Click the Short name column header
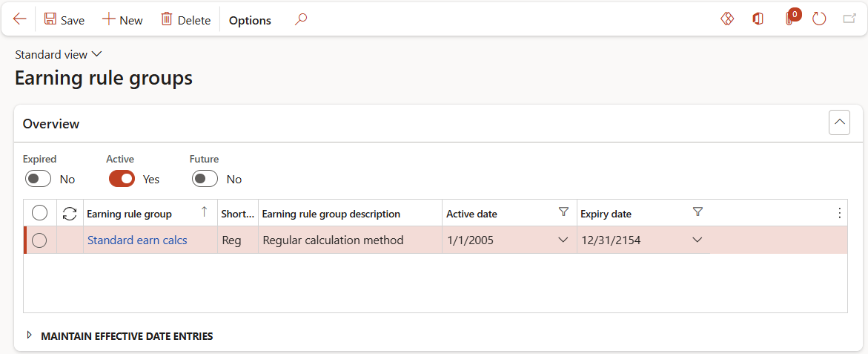The width and height of the screenshot is (868, 354). click(x=238, y=213)
